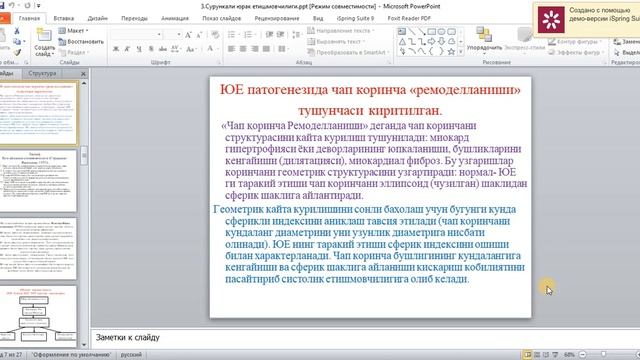Align text right in paragraph group
Image resolution: width=640 pixels, height=360 pixels.
coord(255,49)
